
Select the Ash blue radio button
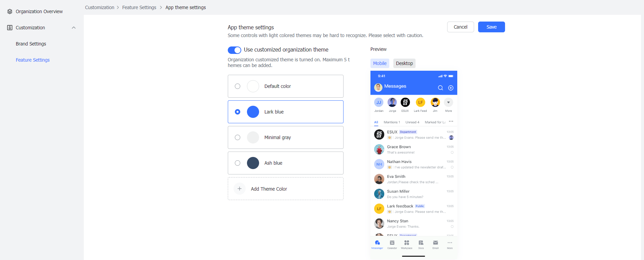[x=238, y=163]
